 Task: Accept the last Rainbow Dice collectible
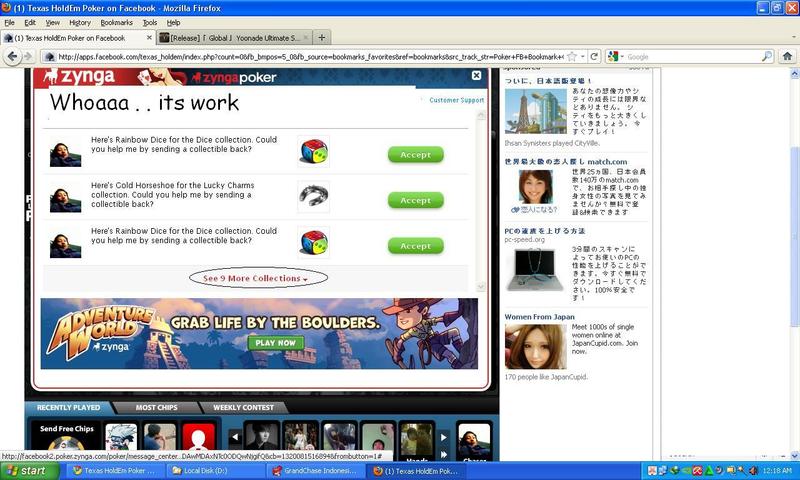pos(415,246)
